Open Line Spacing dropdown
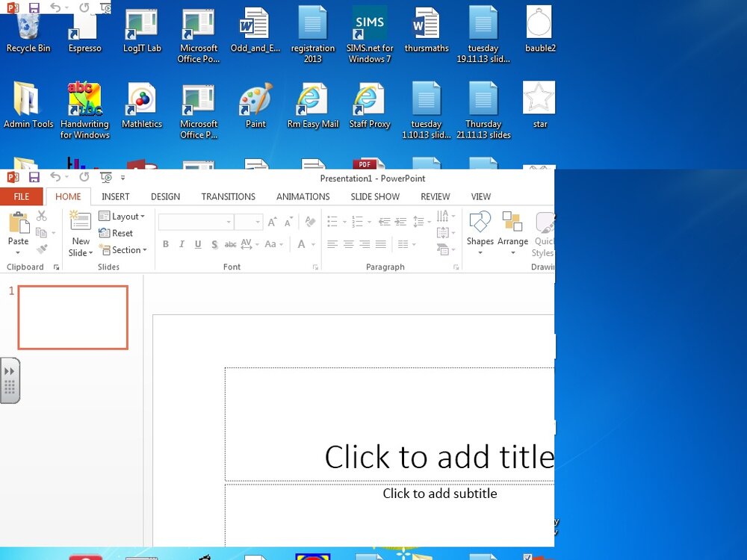Viewport: 747px width, 560px height. tap(421, 222)
